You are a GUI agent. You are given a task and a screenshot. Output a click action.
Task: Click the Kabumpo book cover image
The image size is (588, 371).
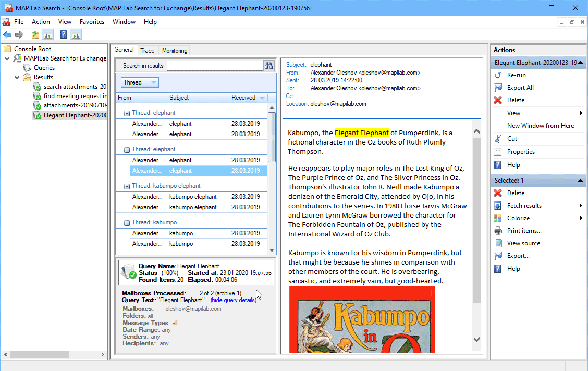(x=362, y=319)
